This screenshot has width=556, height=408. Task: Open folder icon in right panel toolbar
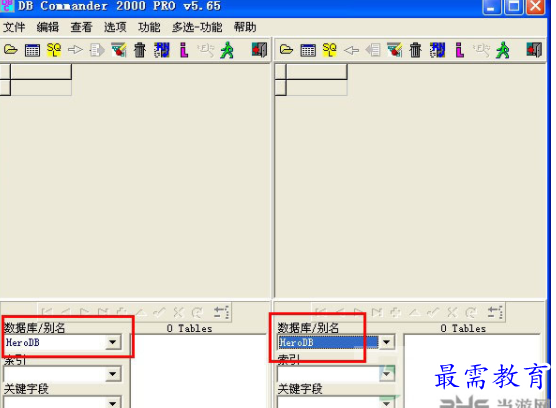(x=286, y=50)
